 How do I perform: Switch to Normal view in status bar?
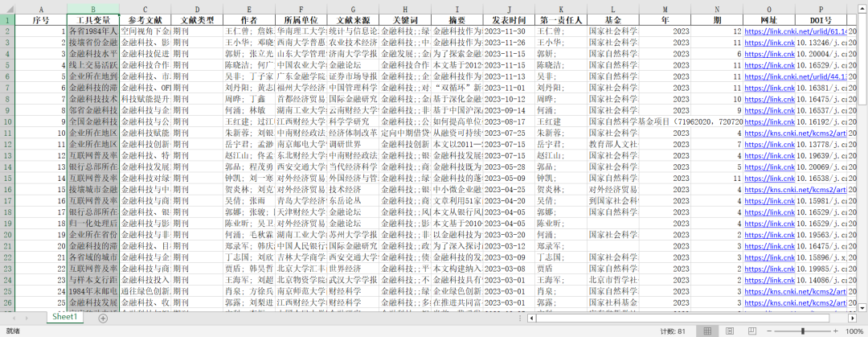[x=707, y=331]
